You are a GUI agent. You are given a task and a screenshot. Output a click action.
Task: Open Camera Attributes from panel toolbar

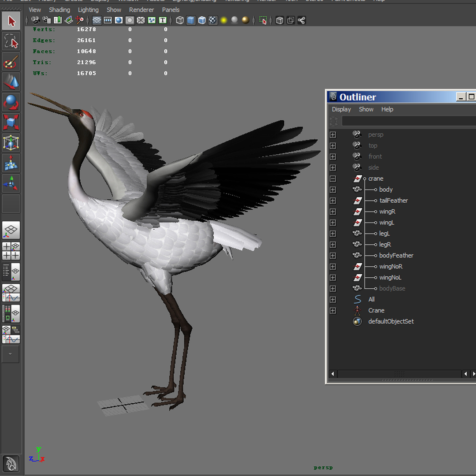[46, 20]
